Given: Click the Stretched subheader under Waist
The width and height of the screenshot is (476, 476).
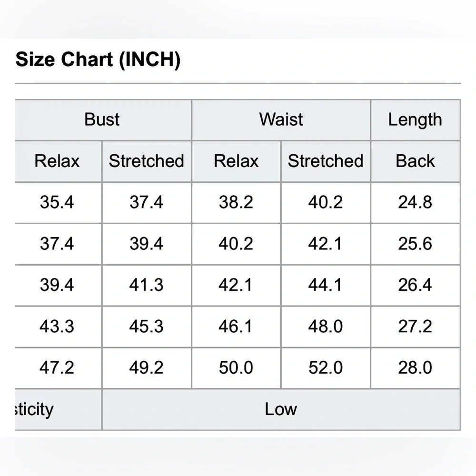Looking at the screenshot, I should point(326,161).
